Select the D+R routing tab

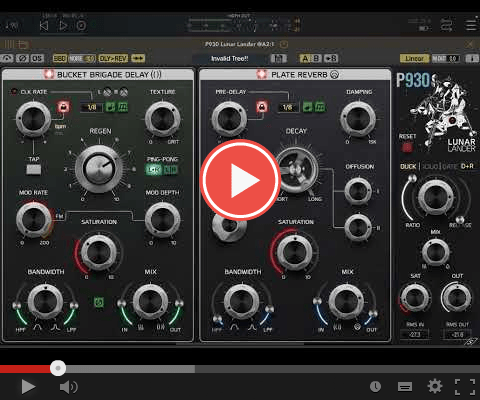(x=467, y=166)
